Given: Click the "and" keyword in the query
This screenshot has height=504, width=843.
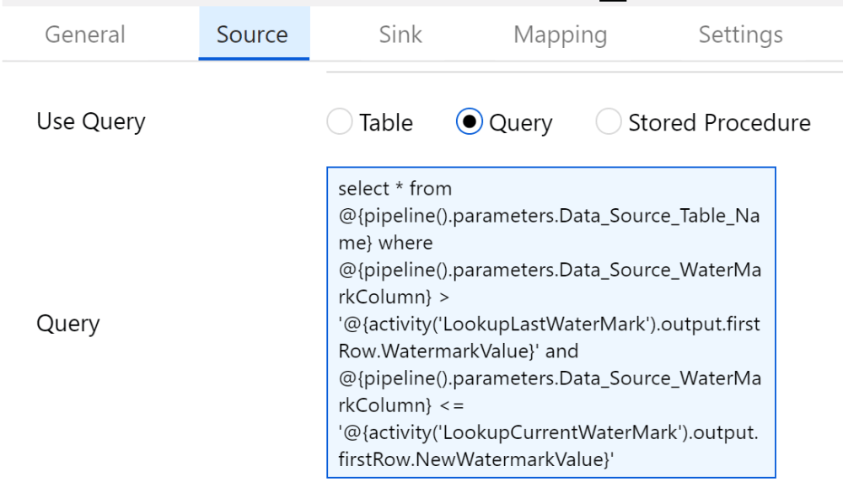Looking at the screenshot, I should pos(561,351).
